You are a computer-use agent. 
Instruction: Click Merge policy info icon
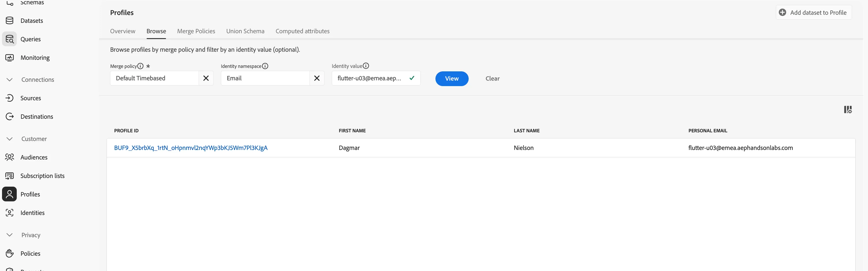coord(141,66)
